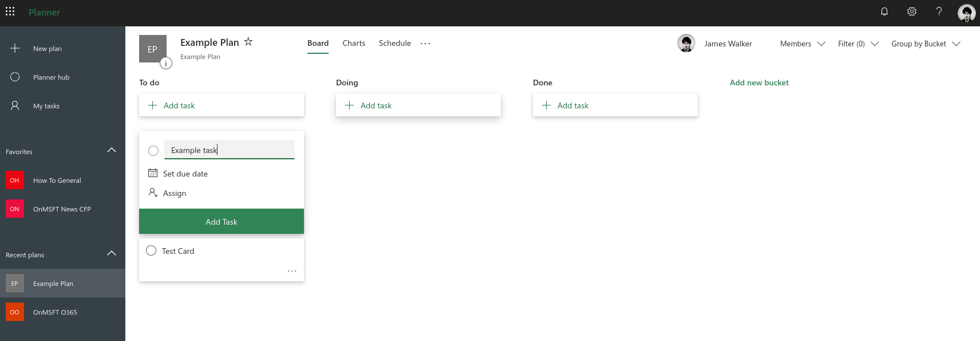Mark the new task circle complete

pyautogui.click(x=153, y=150)
